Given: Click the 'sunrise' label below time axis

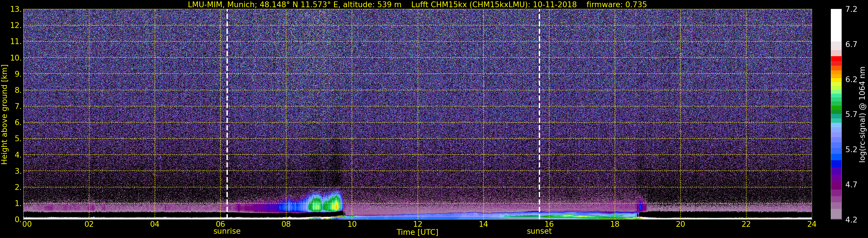Looking at the screenshot, I should (227, 231).
